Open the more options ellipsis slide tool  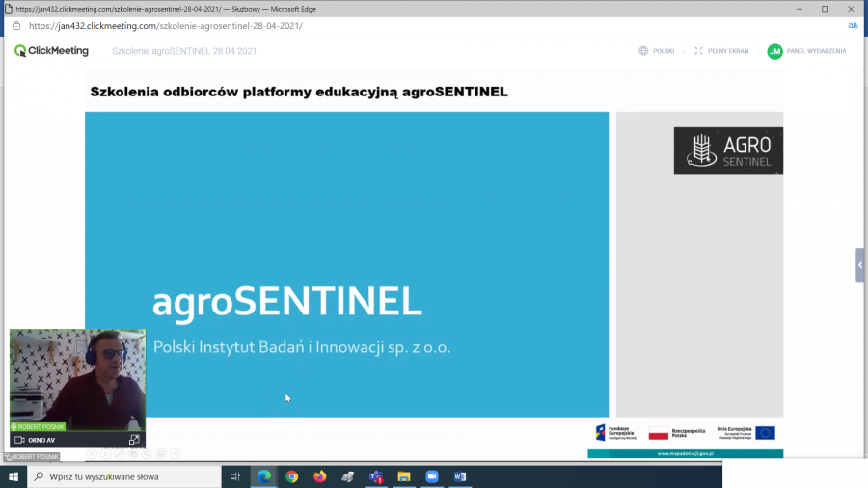(175, 453)
